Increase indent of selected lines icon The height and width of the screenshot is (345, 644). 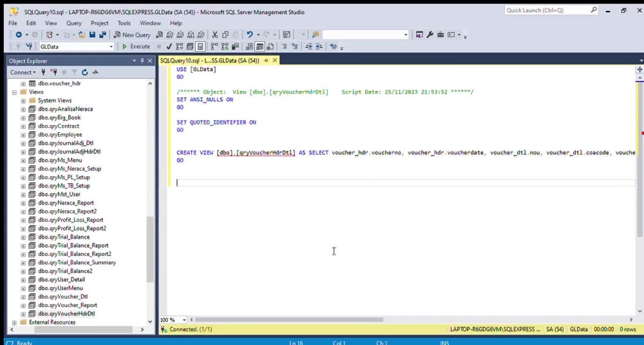coord(319,46)
